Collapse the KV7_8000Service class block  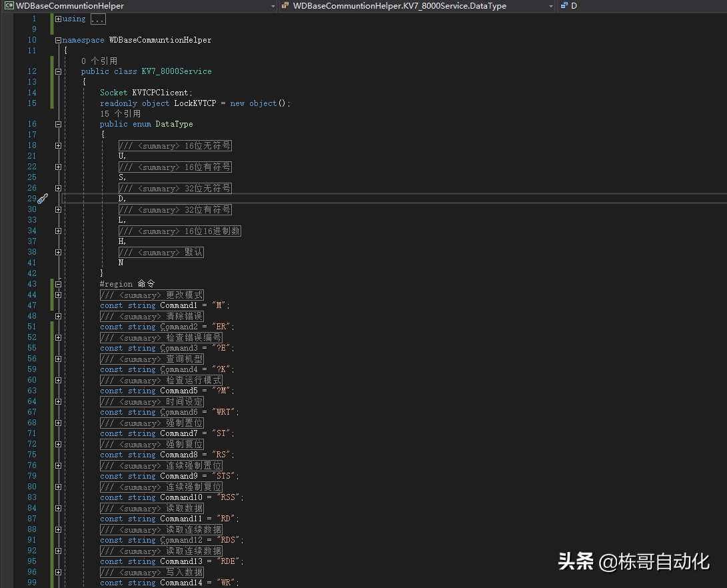58,71
